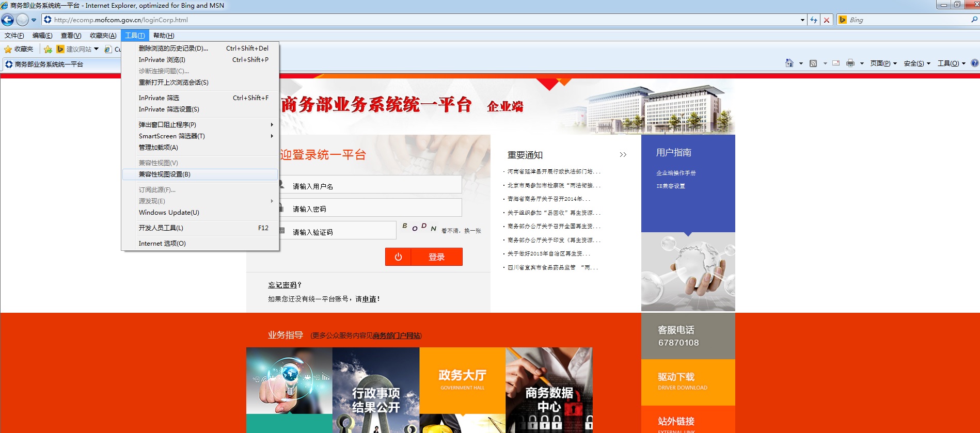Choose 管理加载项(A) entry

(x=200, y=148)
